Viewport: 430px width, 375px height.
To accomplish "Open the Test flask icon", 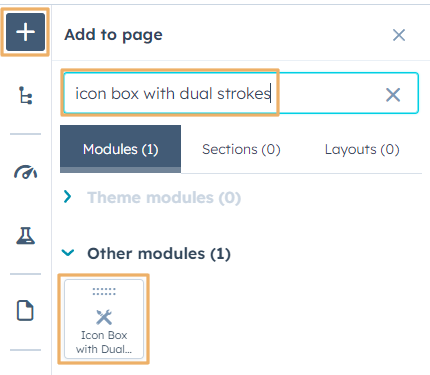I will point(25,236).
